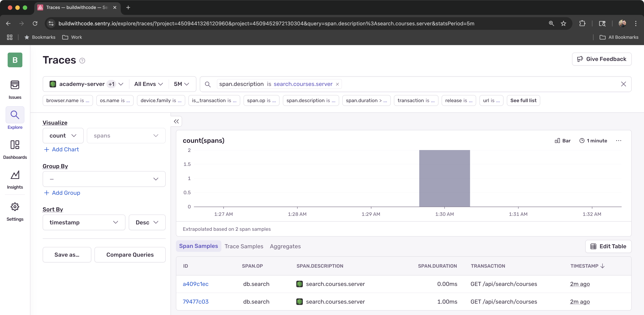Image resolution: width=644 pixels, height=315 pixels.
Task: Add the span.duration > filter suggestion
Action: 366,100
